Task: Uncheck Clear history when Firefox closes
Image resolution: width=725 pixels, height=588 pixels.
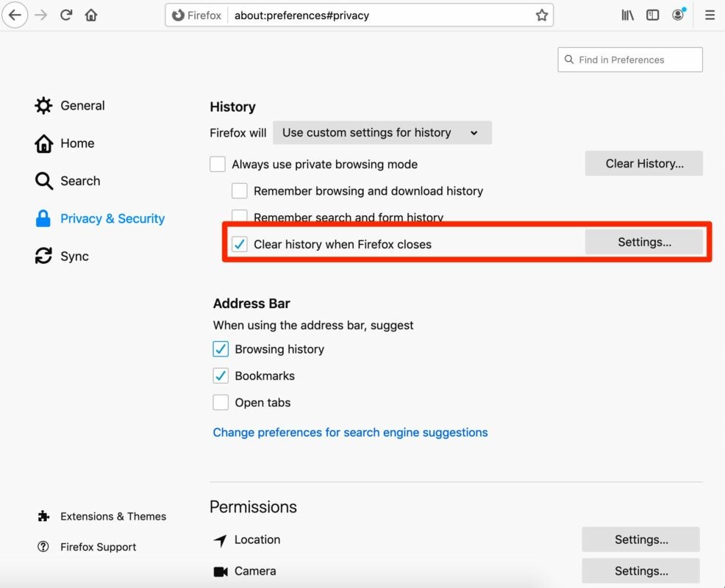Action: (x=240, y=244)
